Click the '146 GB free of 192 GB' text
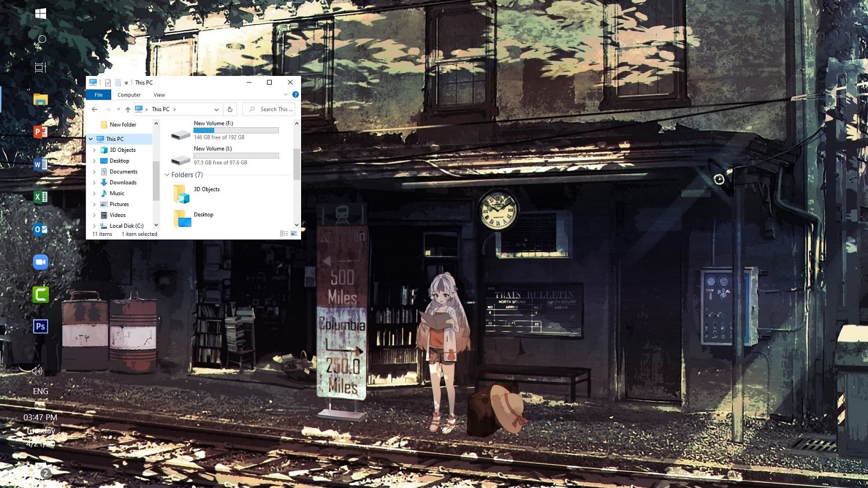 219,138
